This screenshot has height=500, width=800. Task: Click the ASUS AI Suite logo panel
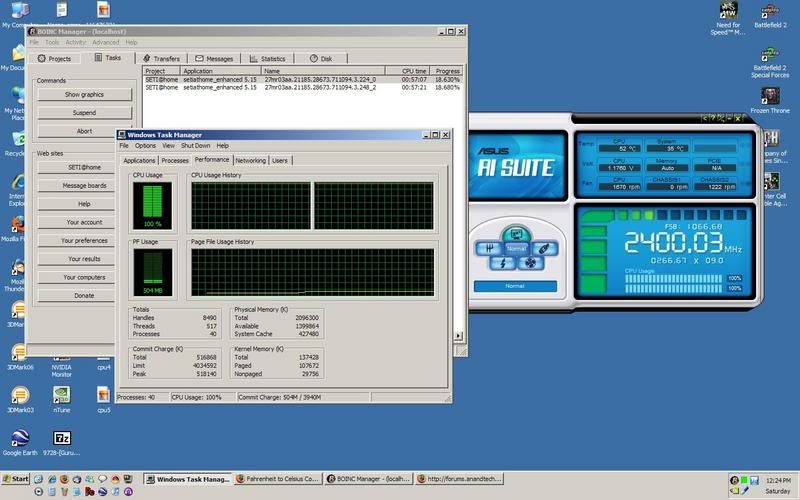click(517, 165)
